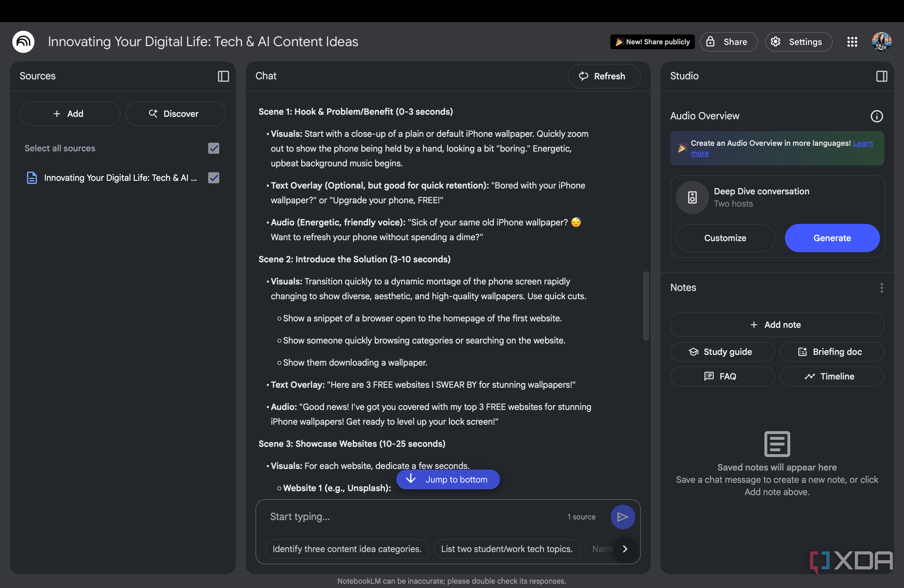Generate the Deep Dive audio

tap(832, 238)
